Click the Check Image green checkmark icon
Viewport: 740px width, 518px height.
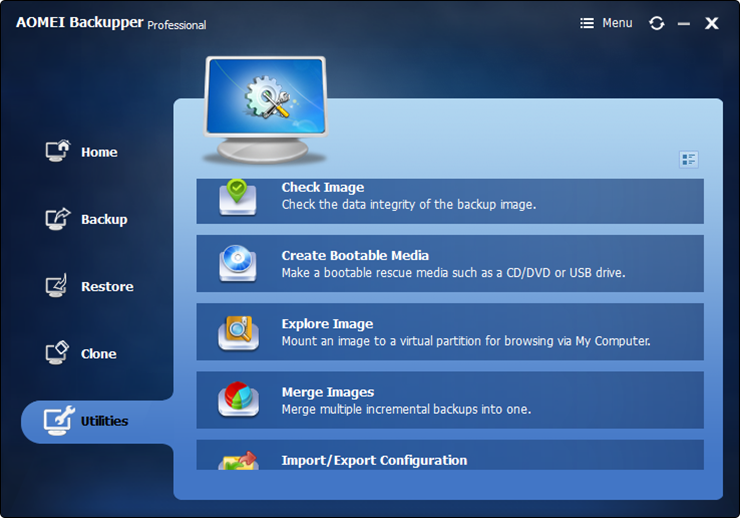[237, 197]
